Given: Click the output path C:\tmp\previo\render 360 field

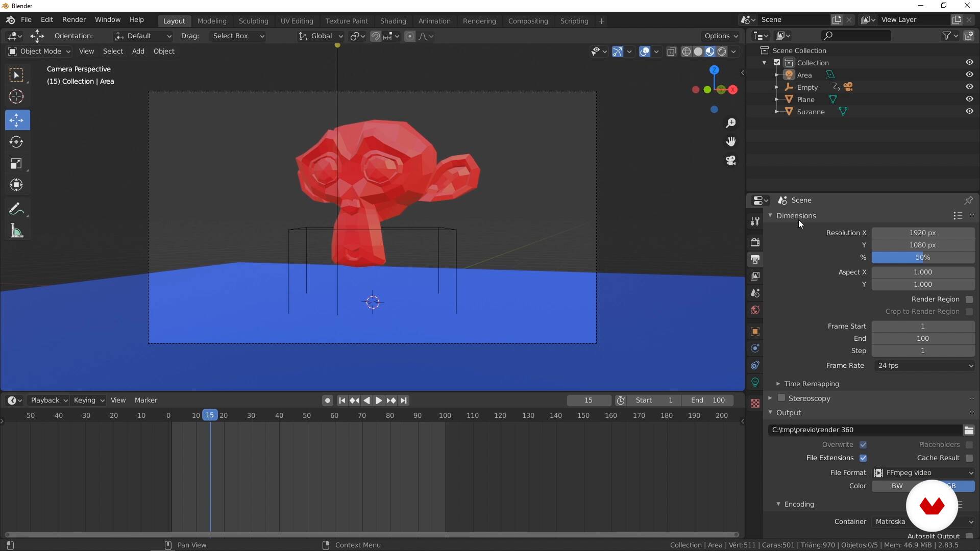Looking at the screenshot, I should [x=865, y=430].
